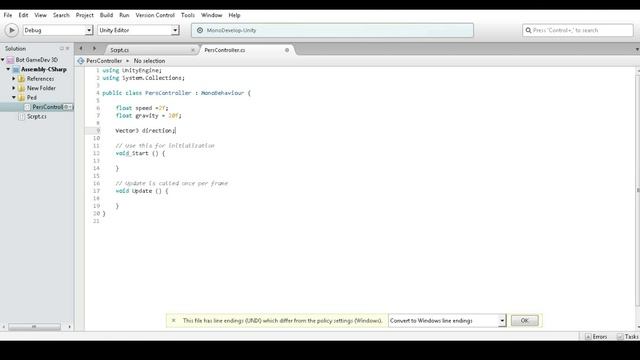Click the PersController class icon in breadcrumb
This screenshot has width=640, height=360.
click(81, 61)
